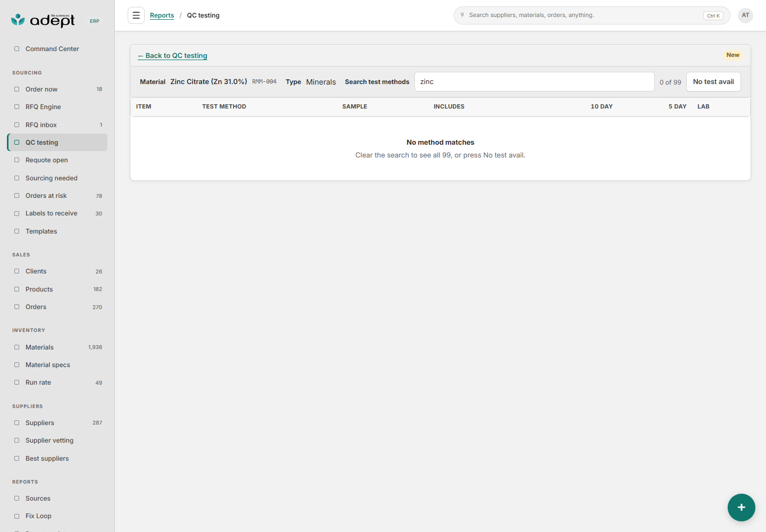Viewport: 766px width, 532px height.
Task: Click the Sources sidebar icon
Action: pyautogui.click(x=16, y=498)
